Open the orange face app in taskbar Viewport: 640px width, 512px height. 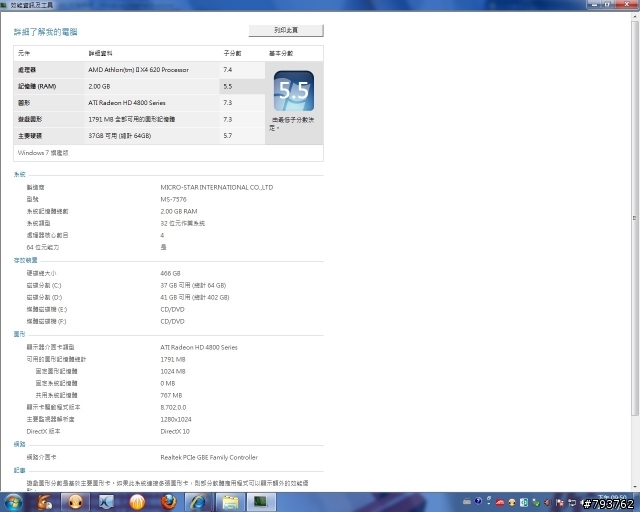pos(75,502)
